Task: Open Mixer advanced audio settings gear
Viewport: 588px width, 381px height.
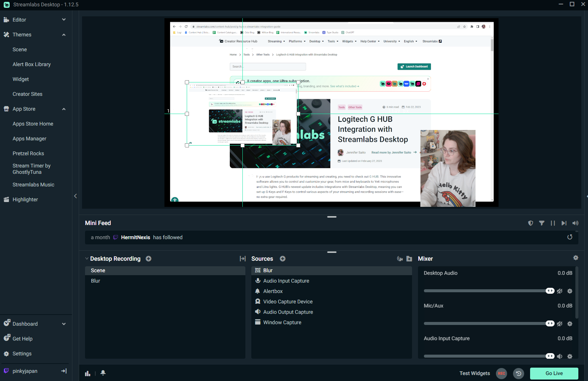Action: tap(576, 258)
